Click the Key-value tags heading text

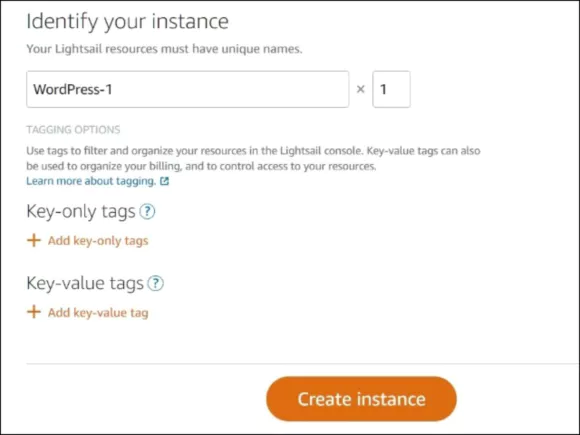[x=85, y=284]
